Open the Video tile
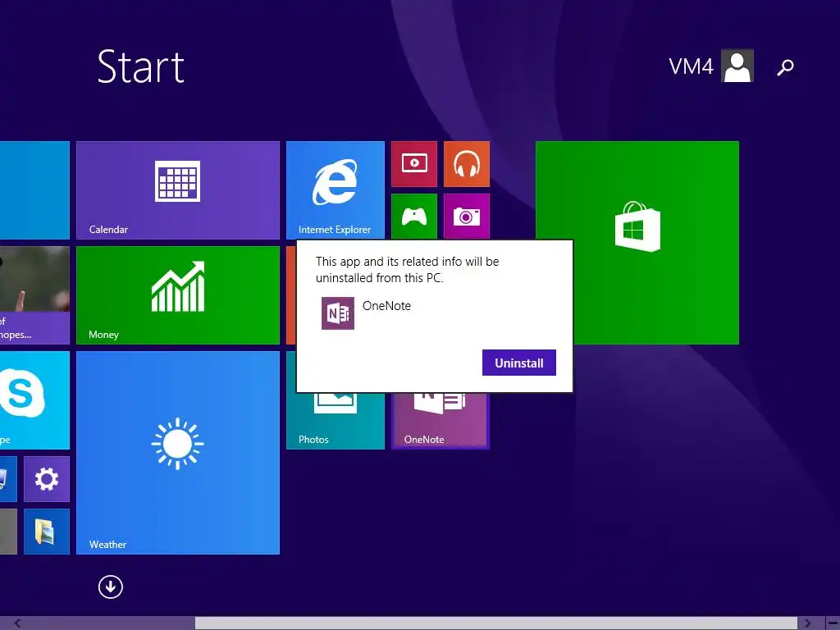Image resolution: width=840 pixels, height=630 pixels. tap(414, 164)
